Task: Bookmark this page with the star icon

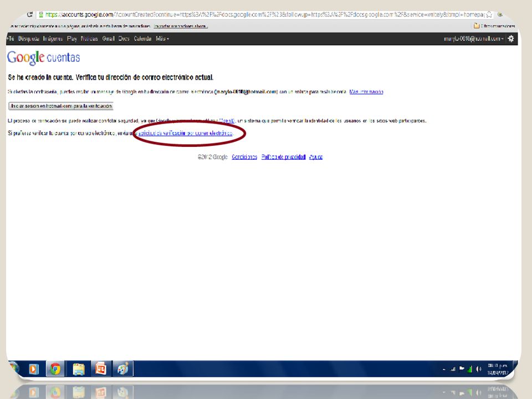Action: pos(489,14)
